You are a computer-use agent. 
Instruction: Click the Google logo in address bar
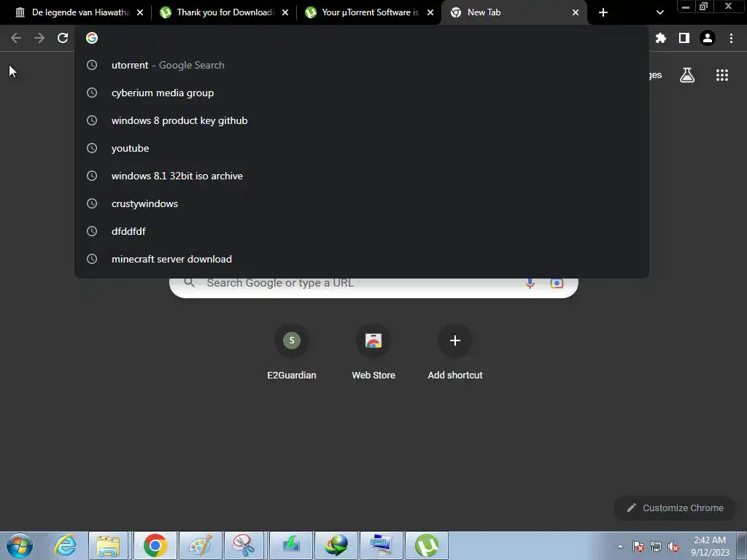(92, 38)
